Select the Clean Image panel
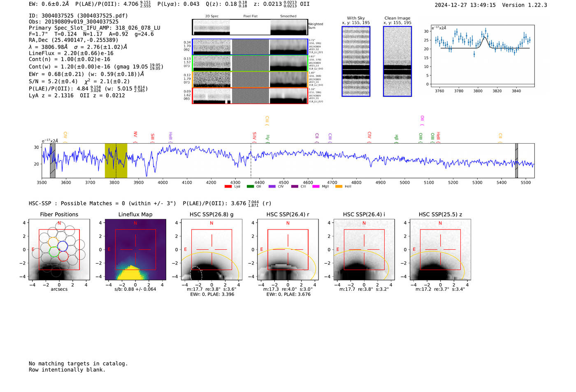The image size is (576, 392). tap(397, 61)
